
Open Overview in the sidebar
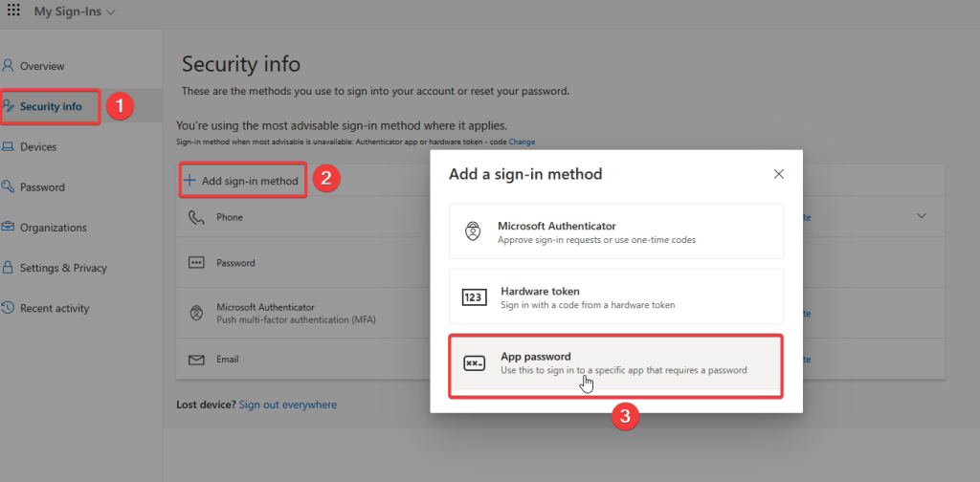coord(42,66)
